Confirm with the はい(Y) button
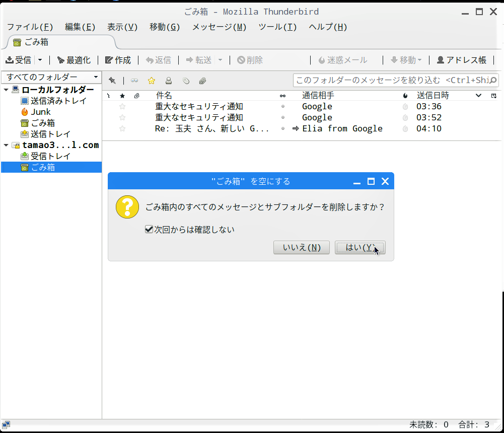 (359, 247)
